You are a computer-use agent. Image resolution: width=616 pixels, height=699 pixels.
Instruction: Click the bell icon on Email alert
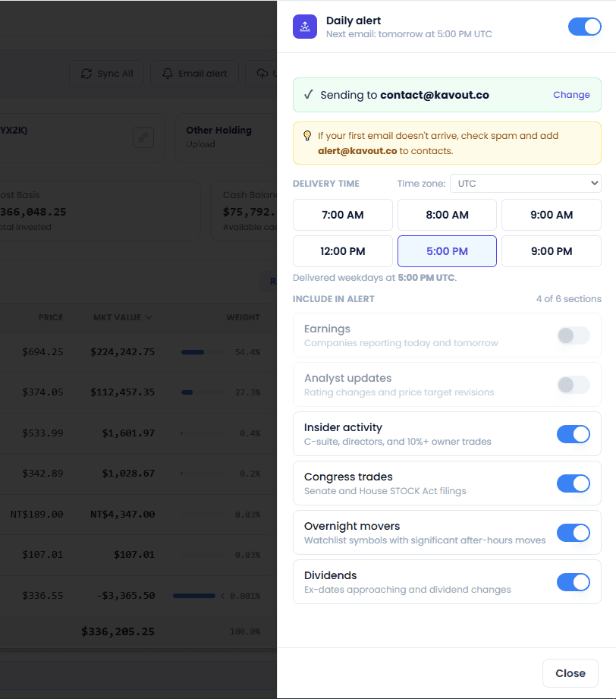[168, 74]
